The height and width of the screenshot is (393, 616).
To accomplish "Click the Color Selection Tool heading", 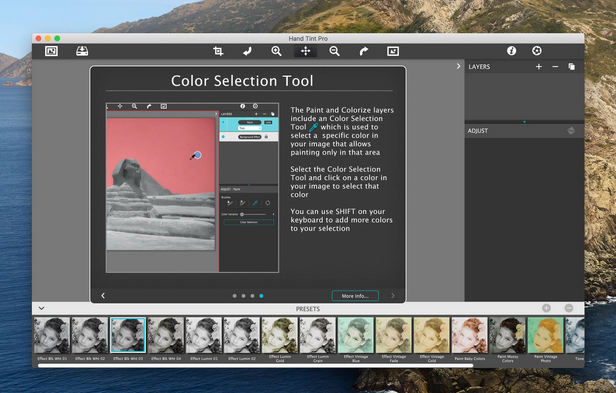I will [242, 81].
